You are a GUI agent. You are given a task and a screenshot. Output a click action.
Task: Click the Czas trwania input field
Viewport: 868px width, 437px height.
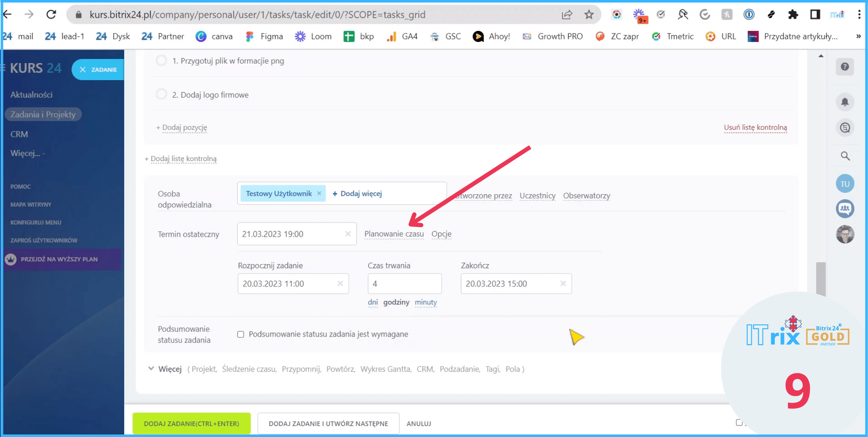(x=404, y=284)
